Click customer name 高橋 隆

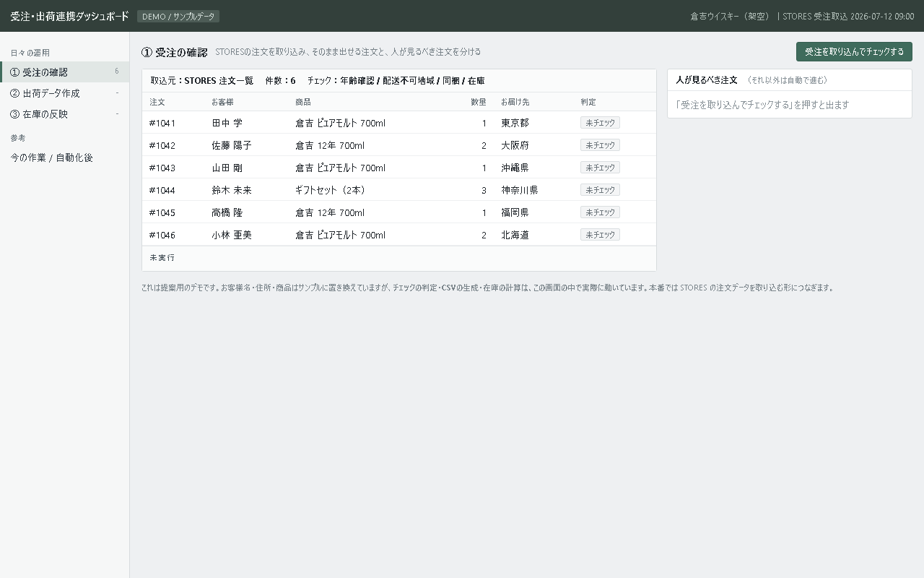click(x=227, y=213)
